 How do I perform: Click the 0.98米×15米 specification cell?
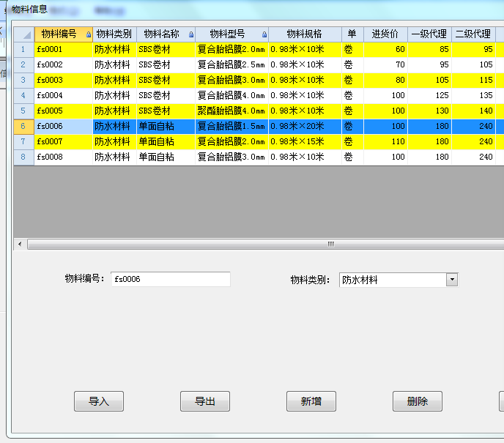(304, 142)
